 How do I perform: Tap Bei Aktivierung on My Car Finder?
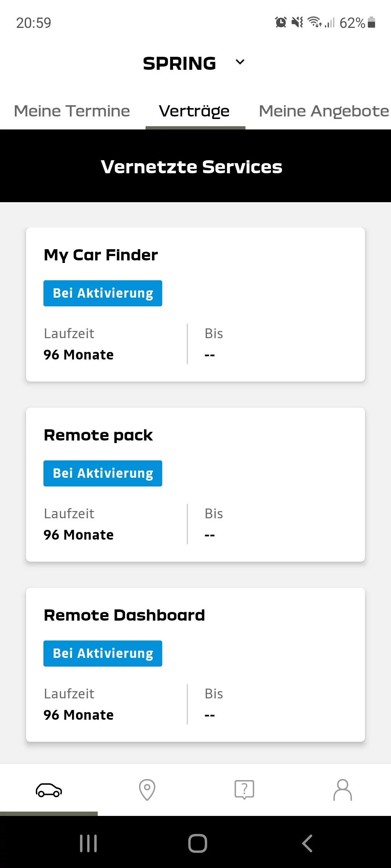click(103, 293)
